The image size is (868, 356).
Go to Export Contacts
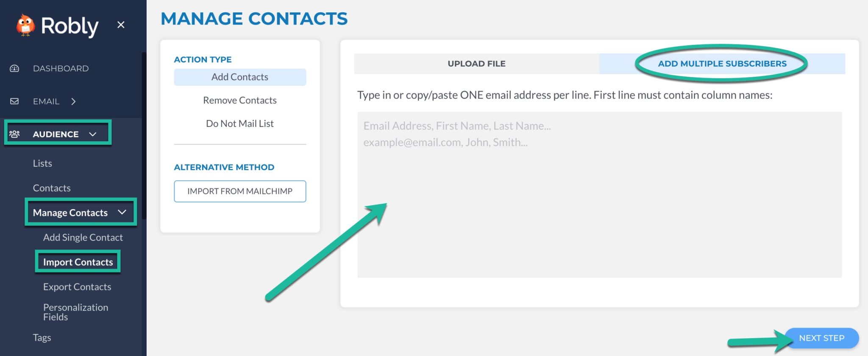pos(77,287)
